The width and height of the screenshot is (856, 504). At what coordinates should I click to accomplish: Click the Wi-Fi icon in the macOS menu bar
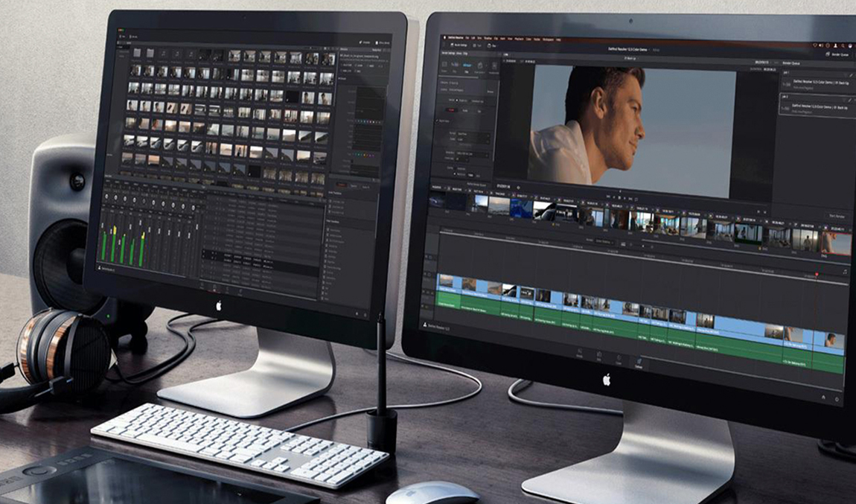pos(815,45)
